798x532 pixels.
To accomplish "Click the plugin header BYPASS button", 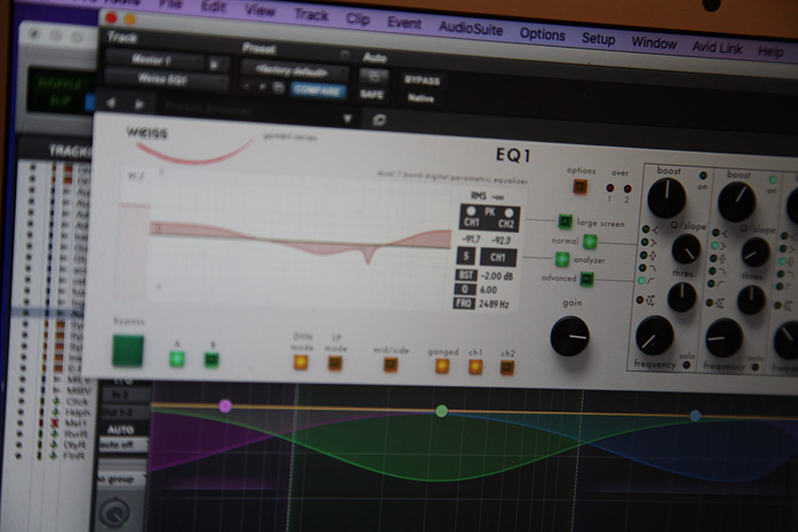I will (x=422, y=80).
